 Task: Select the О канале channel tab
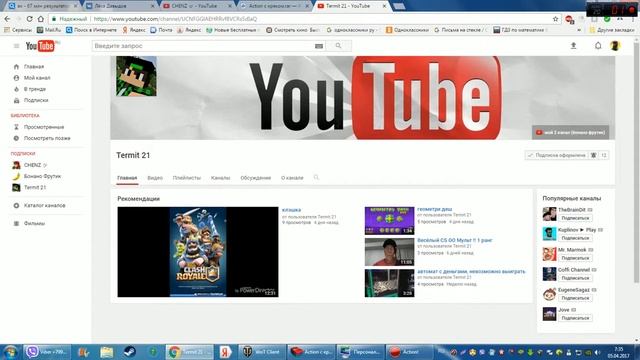coord(292,178)
